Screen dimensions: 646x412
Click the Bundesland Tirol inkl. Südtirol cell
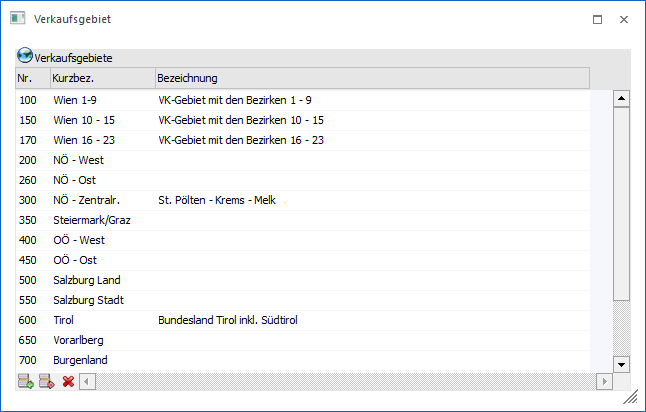pos(228,320)
